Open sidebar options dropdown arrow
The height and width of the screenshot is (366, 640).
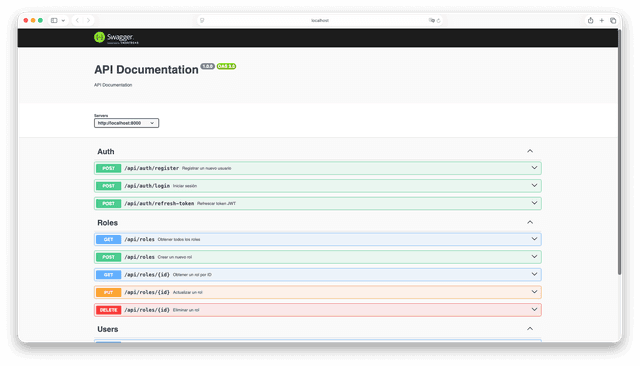coord(63,20)
